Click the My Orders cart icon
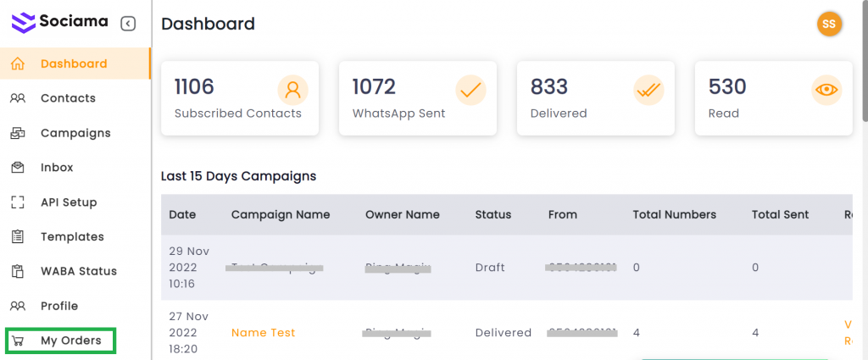This screenshot has height=360, width=868. 18,341
